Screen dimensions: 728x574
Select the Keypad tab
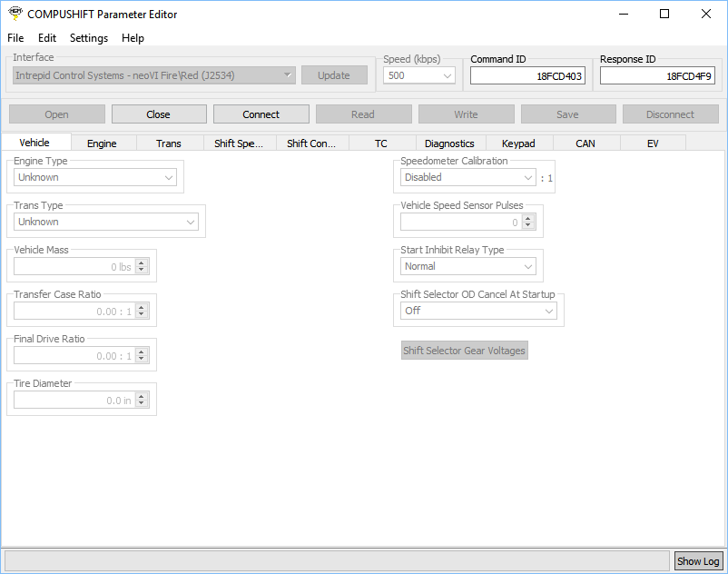click(x=518, y=143)
